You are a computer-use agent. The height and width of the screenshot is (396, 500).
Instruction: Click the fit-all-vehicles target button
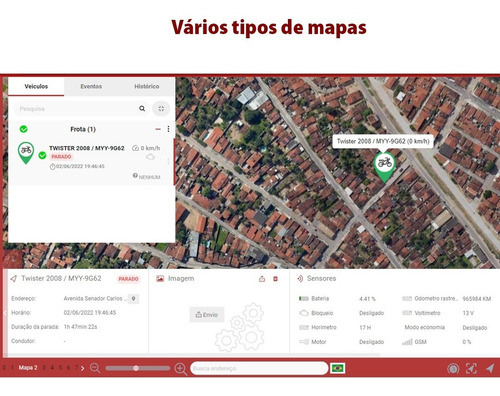(161, 109)
